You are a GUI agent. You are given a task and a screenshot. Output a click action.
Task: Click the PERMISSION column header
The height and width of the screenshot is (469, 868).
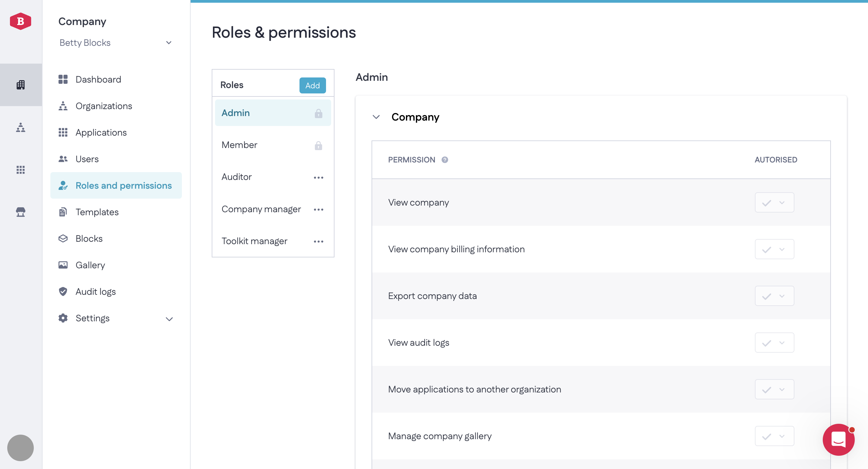[411, 160]
